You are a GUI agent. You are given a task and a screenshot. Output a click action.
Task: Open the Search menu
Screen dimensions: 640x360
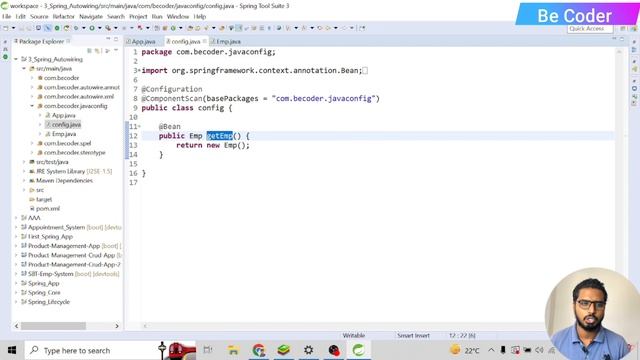click(116, 16)
